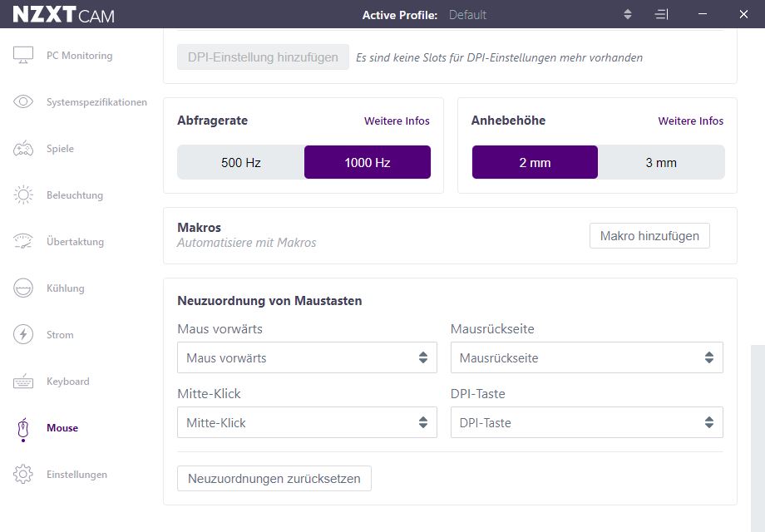
Task: Open PC Monitoring via the monitor icon
Action: 23,56
